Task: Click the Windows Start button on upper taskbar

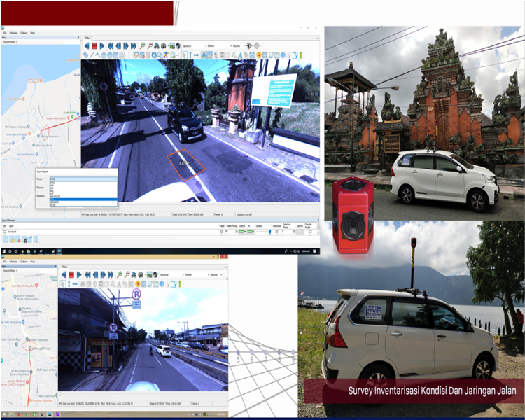Action: tap(3, 250)
